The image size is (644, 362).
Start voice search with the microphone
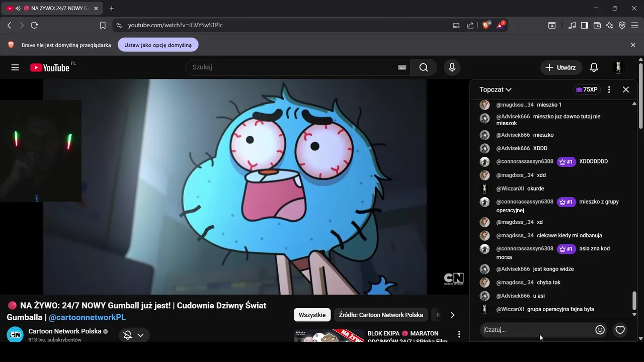[x=452, y=67]
